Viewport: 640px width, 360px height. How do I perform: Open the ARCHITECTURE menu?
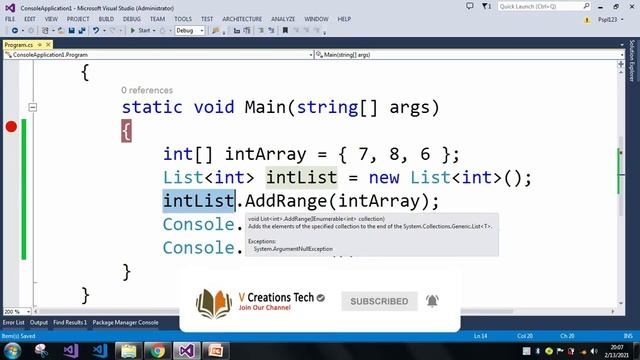point(242,19)
